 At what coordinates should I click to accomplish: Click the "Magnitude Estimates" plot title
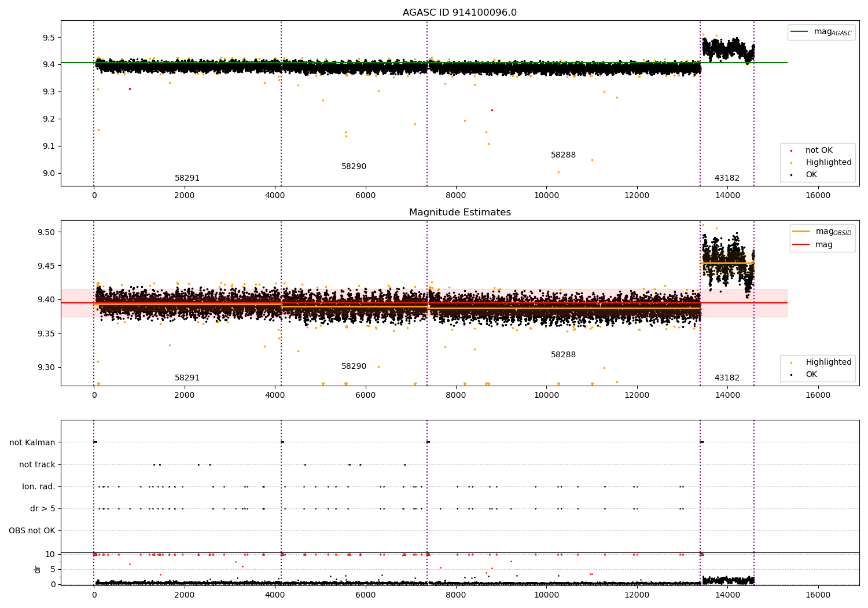pyautogui.click(x=459, y=213)
